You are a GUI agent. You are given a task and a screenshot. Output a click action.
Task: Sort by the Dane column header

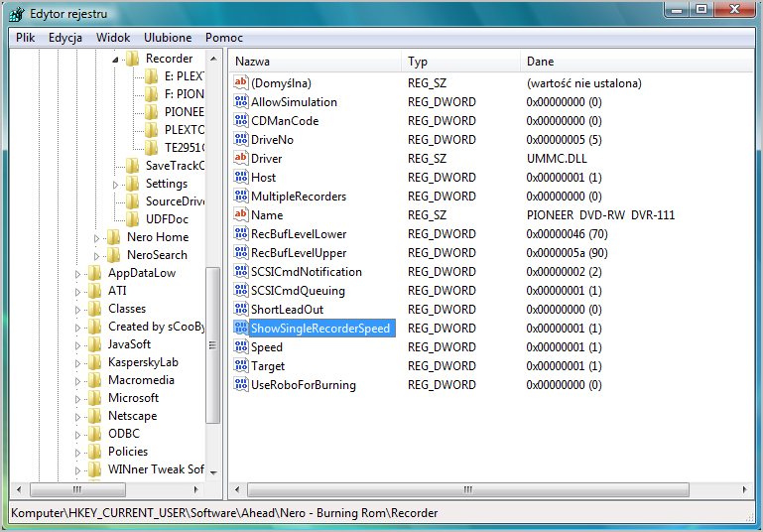pos(637,62)
